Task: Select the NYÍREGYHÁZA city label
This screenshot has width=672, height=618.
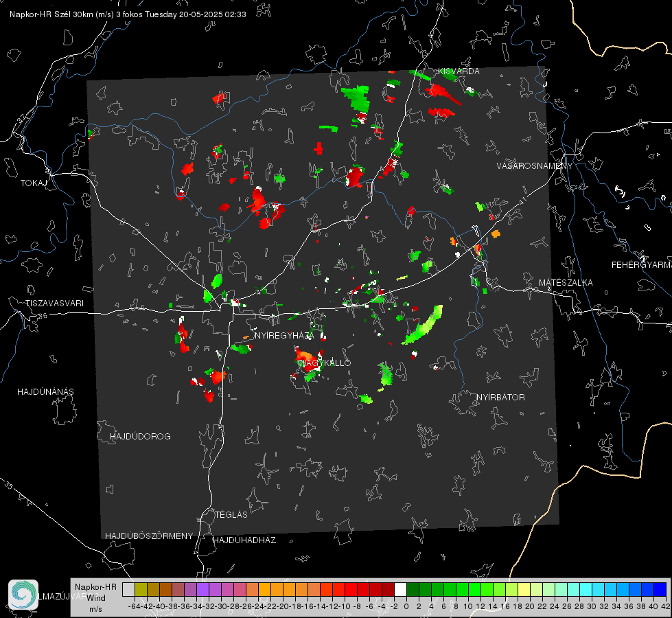Action: pyautogui.click(x=284, y=335)
